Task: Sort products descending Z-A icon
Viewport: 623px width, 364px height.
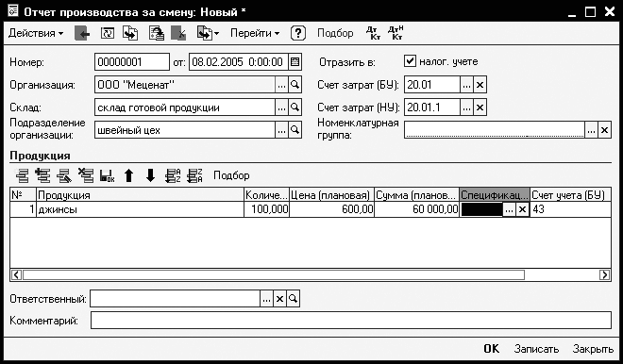Action: point(194,175)
